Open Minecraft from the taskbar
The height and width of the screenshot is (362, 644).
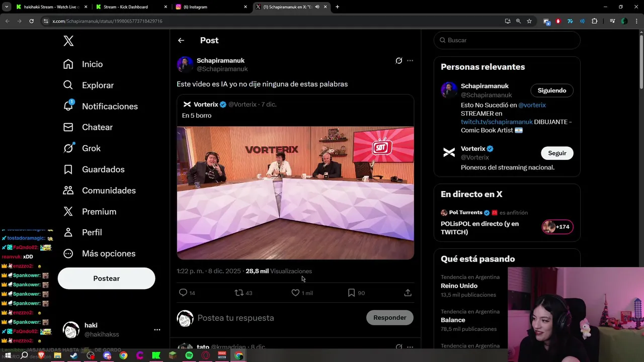(x=173, y=355)
